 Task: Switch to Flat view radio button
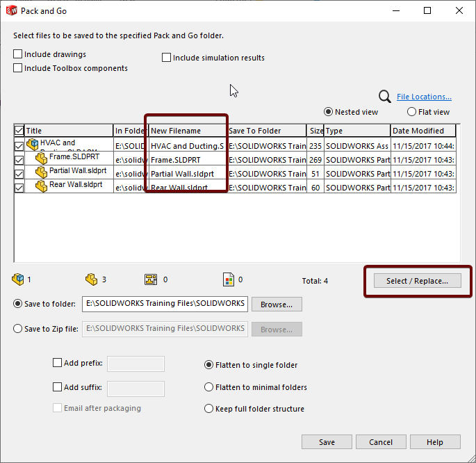(x=411, y=112)
